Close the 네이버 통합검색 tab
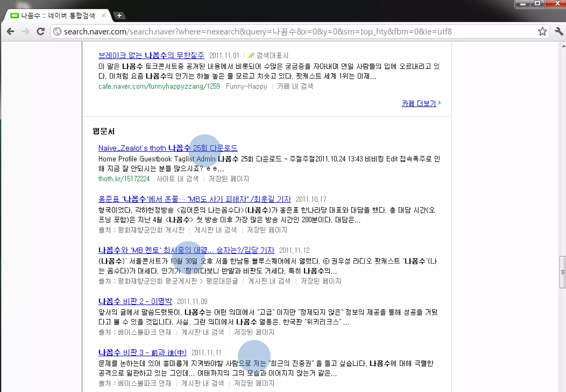The height and width of the screenshot is (392, 566). [104, 15]
